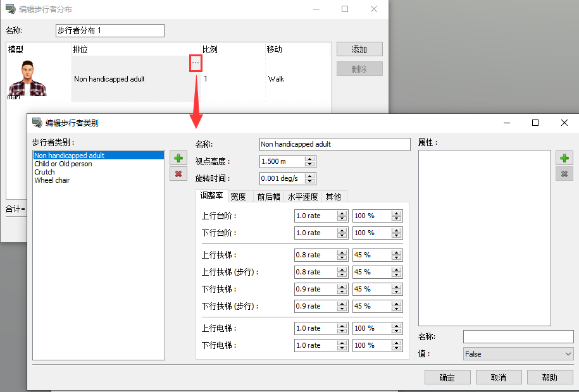Adjust 上行扶梯 percent spinner
Image resolution: width=579 pixels, height=392 pixels.
click(396, 255)
